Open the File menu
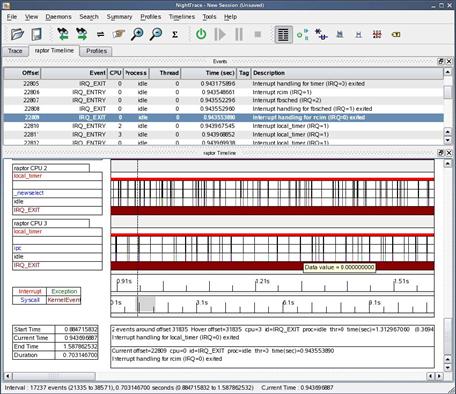The height and width of the screenshot is (394, 456). (12, 17)
